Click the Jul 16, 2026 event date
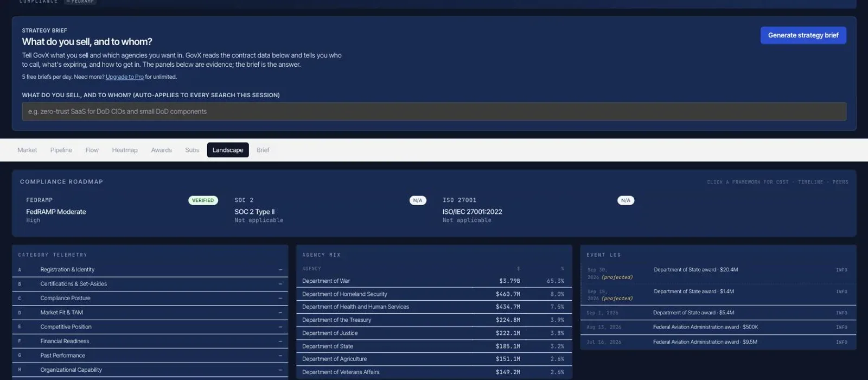The image size is (868, 380). [x=604, y=343]
